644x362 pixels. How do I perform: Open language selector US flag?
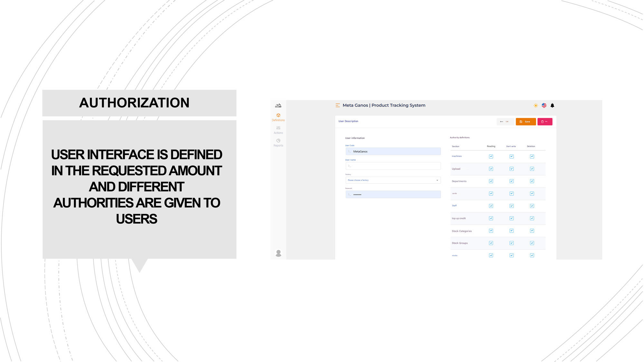point(544,106)
